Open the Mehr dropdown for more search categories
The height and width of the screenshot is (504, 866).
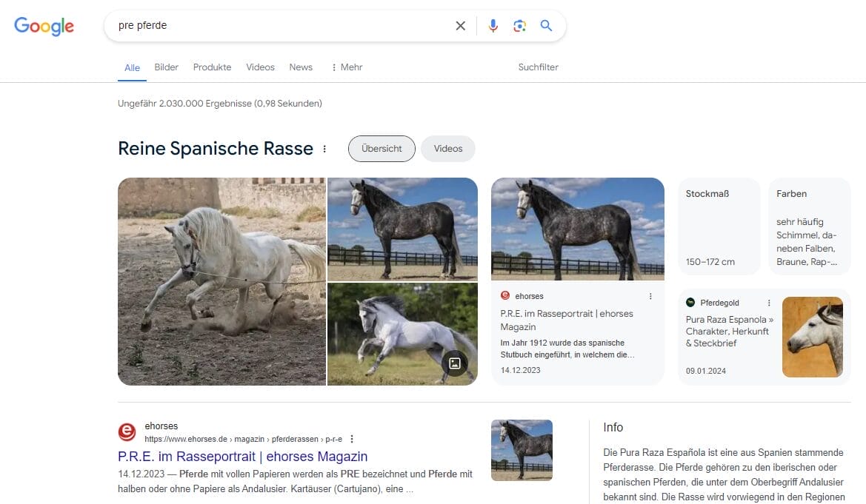346,67
